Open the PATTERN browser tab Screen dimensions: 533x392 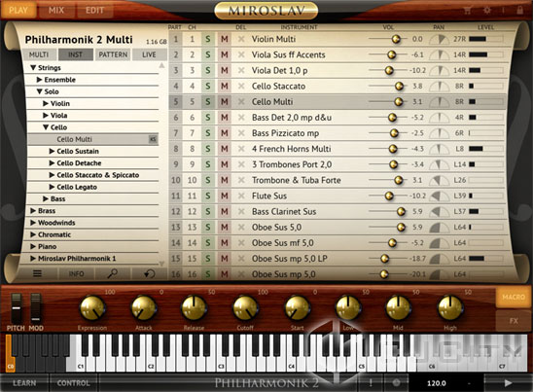[x=113, y=54]
